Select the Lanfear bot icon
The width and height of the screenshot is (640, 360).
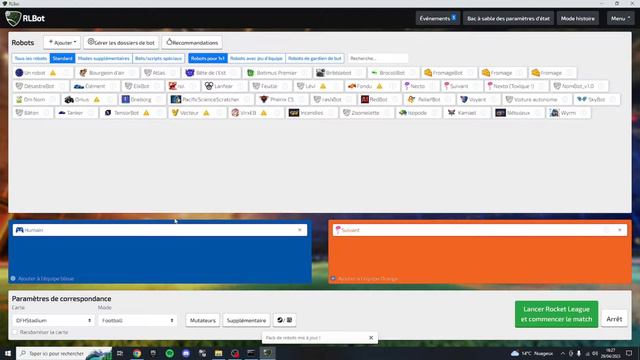tap(209, 86)
